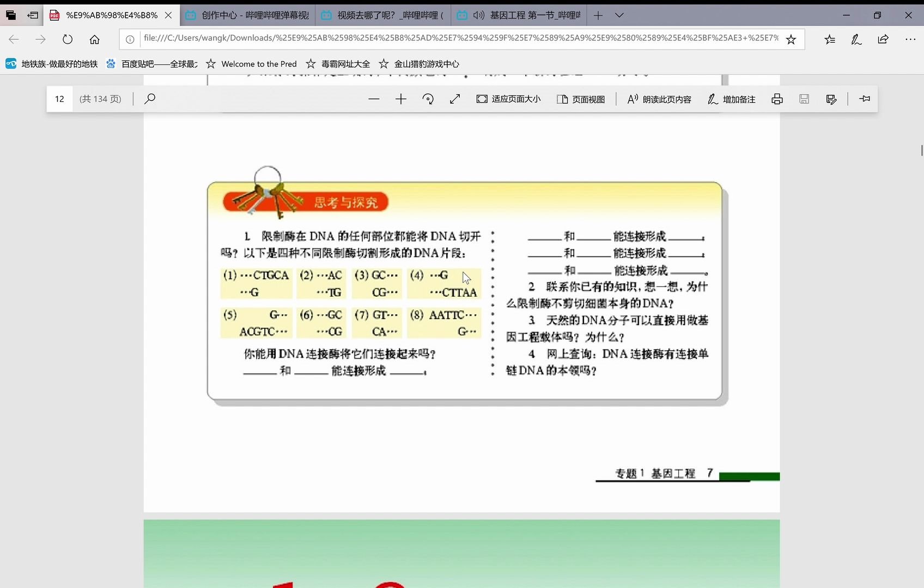The height and width of the screenshot is (588, 924).
Task: Click DNA fragment (8) AATTC···
Action: pyautogui.click(x=444, y=323)
